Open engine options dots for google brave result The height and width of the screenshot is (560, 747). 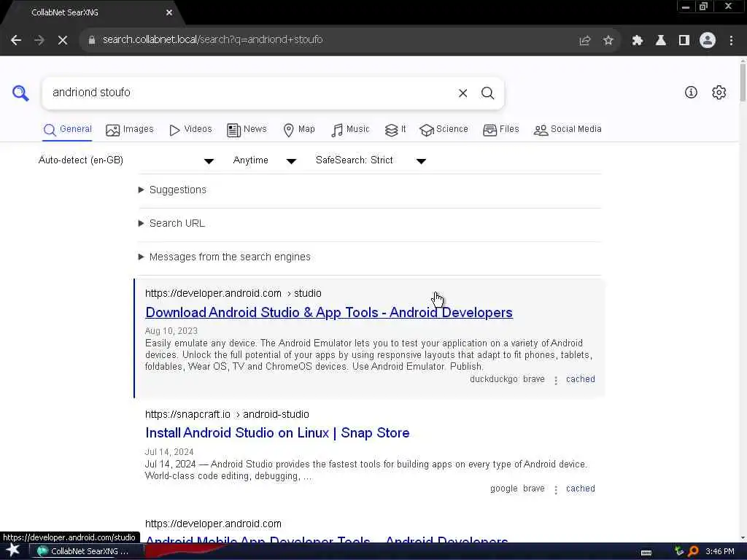(555, 489)
